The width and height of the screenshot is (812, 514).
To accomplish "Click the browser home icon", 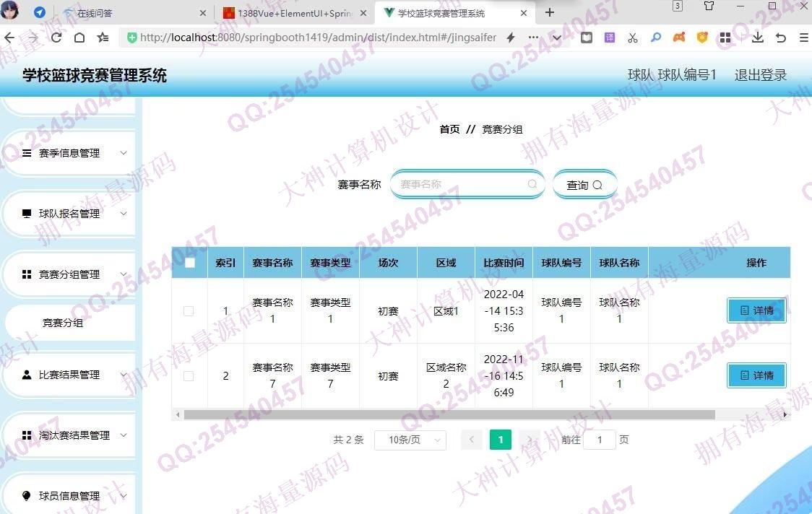I will pyautogui.click(x=79, y=38).
